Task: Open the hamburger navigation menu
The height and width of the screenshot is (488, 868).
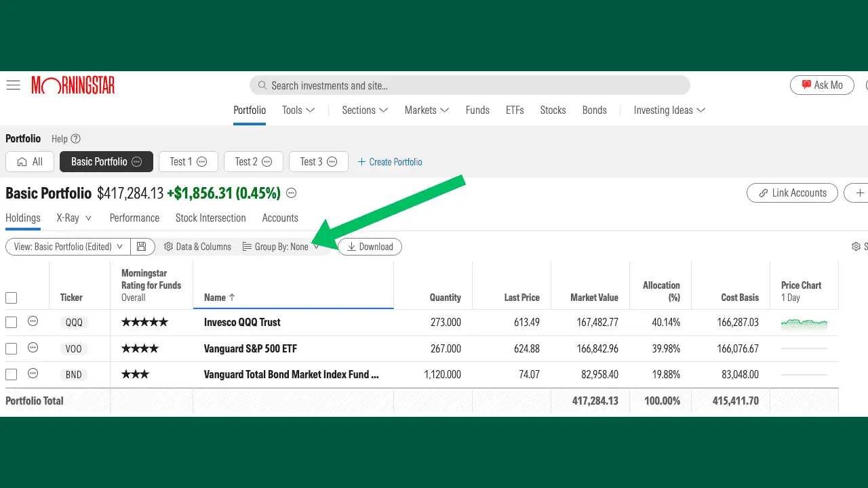Action: coord(13,85)
